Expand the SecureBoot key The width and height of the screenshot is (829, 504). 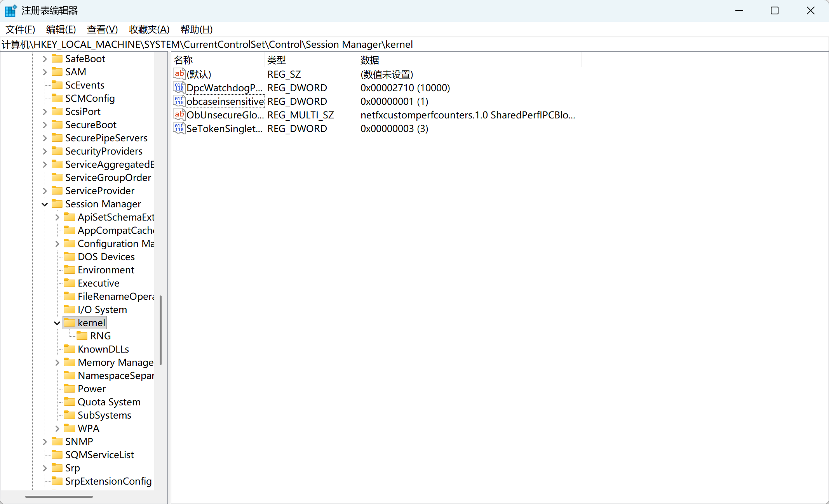45,125
